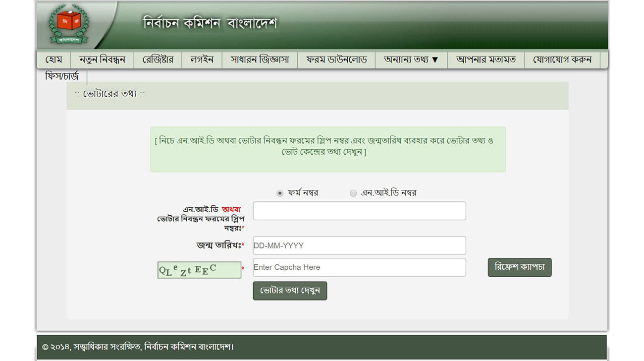Click the CAPTCHA image showing QLeZtEEC

[x=199, y=270]
